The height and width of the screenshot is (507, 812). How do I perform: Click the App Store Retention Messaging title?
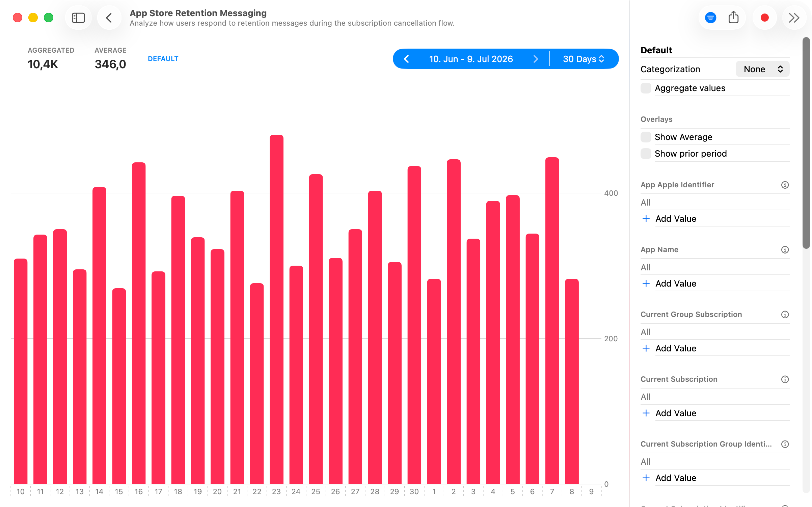(198, 13)
